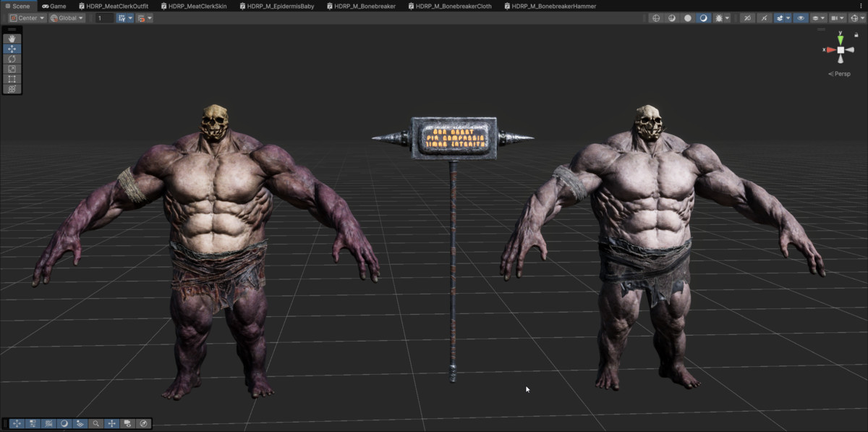Click the bottom toolbar move-arrows icon right of search
This screenshot has height=432, width=868.
click(x=112, y=423)
